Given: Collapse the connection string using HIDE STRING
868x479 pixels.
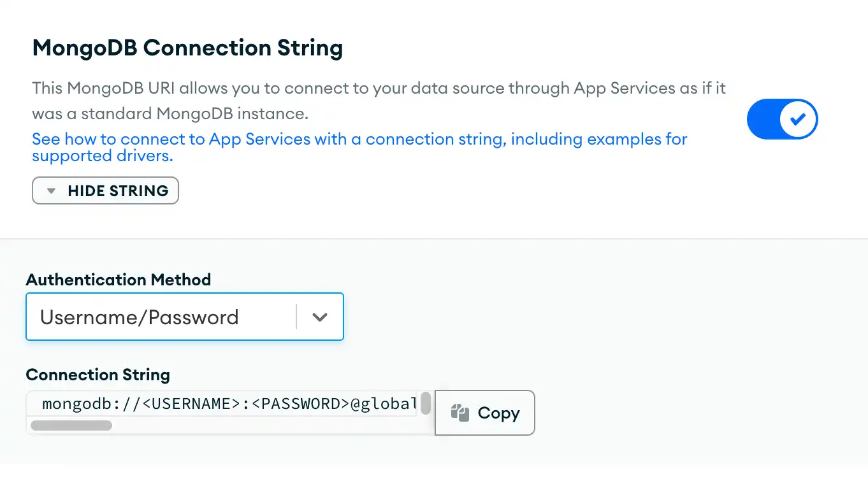Looking at the screenshot, I should (105, 190).
